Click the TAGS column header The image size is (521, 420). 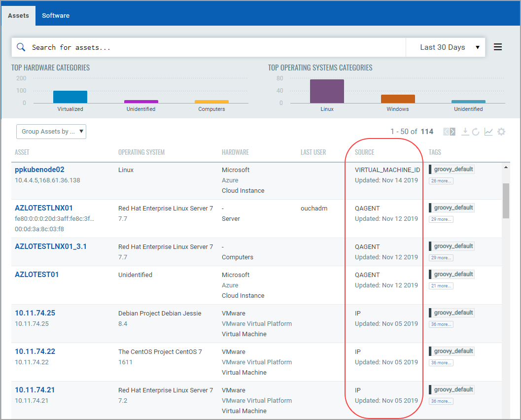(435, 152)
